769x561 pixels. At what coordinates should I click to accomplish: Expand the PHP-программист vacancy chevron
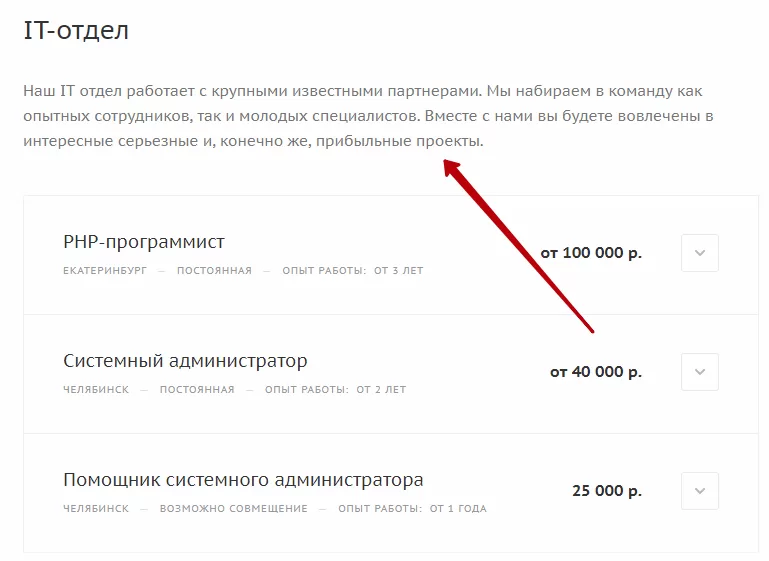699,253
